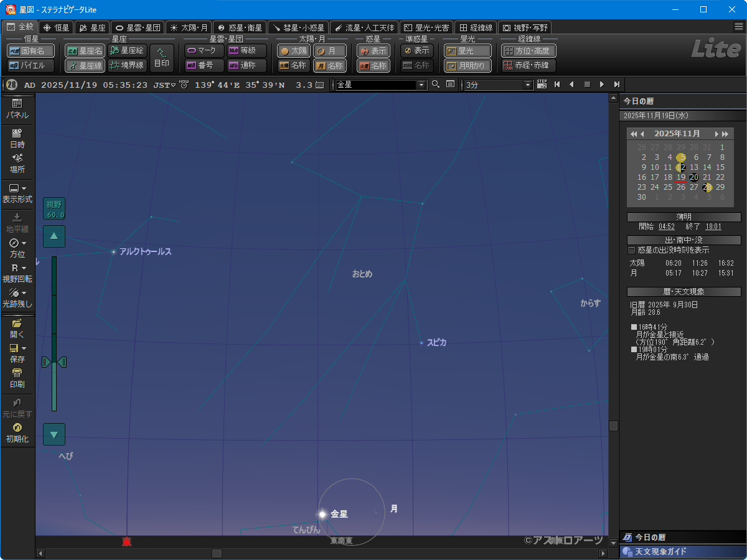Open the 流星・人工天体 tab
747x560 pixels.
coord(364,27)
